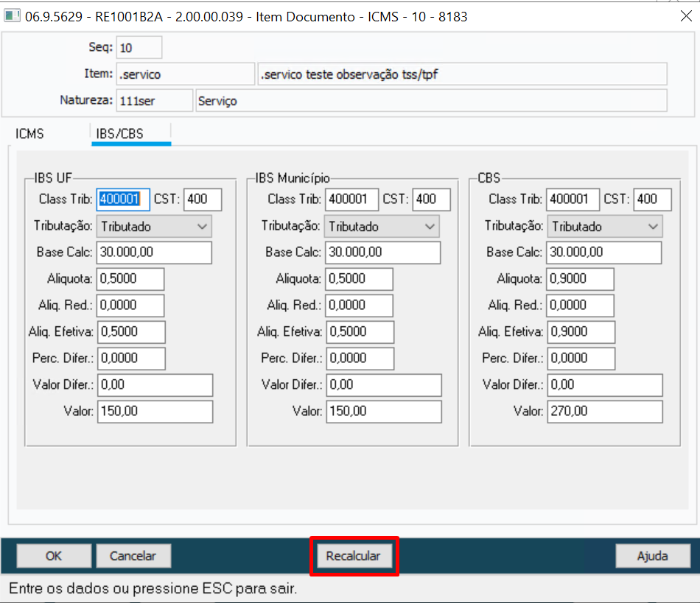Image resolution: width=700 pixels, height=603 pixels.
Task: Click the CBS group title
Action: click(x=489, y=178)
